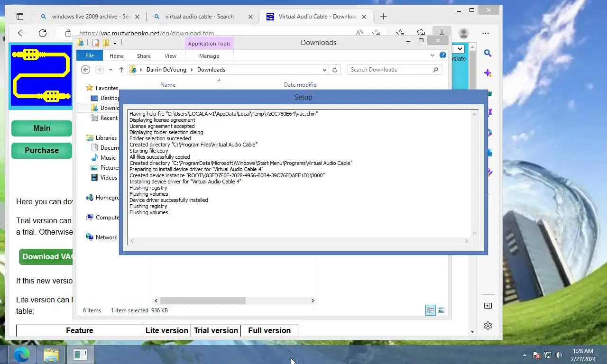
Task: Refresh the Edge page
Action: [43, 33]
